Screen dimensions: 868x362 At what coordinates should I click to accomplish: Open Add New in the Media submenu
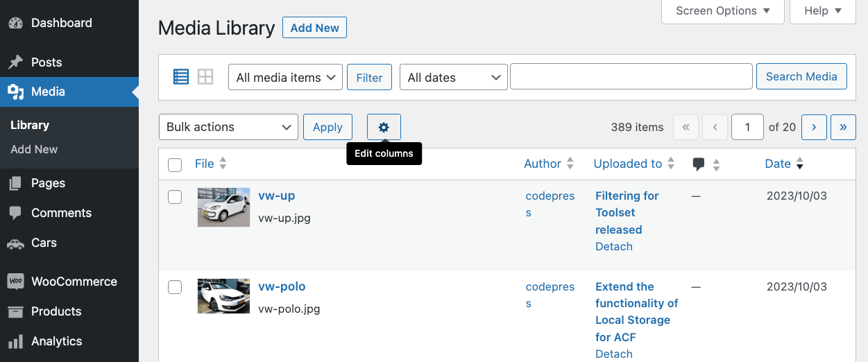click(x=34, y=149)
